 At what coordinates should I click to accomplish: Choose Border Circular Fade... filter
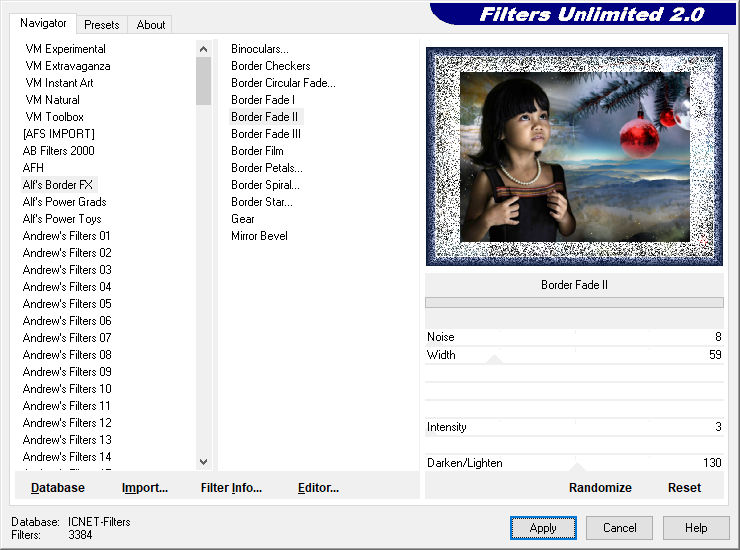284,83
